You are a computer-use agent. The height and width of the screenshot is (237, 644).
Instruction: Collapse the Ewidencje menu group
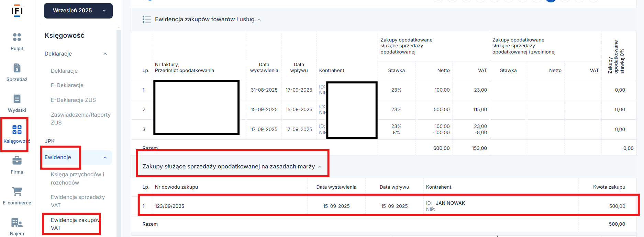pyautogui.click(x=105, y=157)
